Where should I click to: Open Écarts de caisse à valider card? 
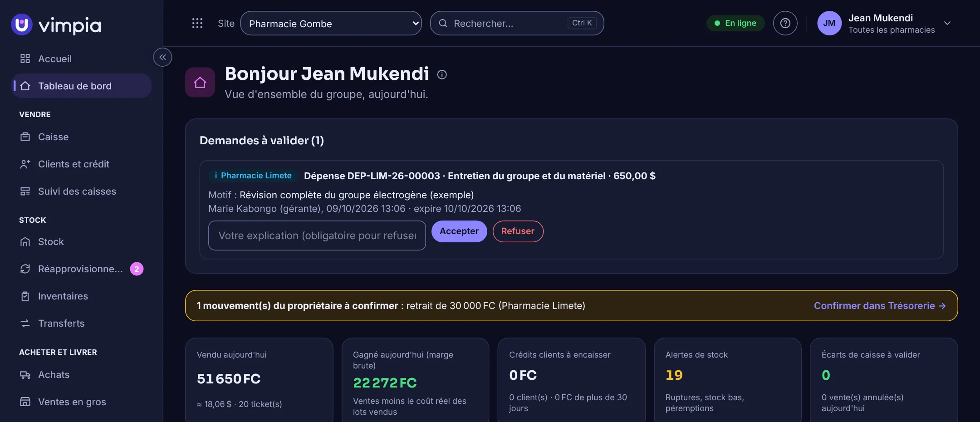(884, 380)
